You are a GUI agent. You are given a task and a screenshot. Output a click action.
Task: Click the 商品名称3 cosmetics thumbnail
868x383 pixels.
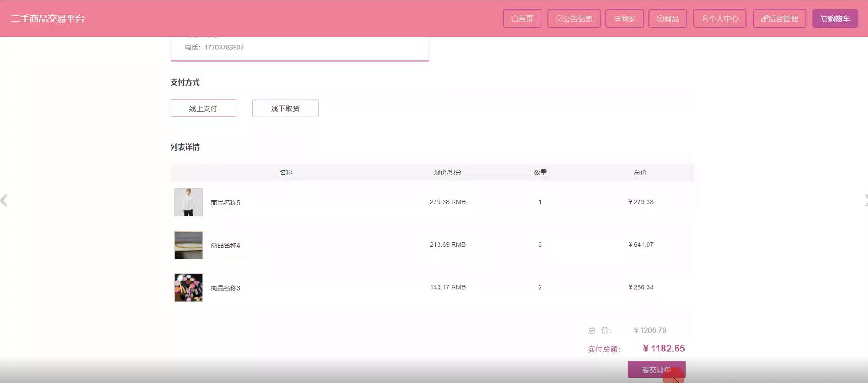(188, 287)
